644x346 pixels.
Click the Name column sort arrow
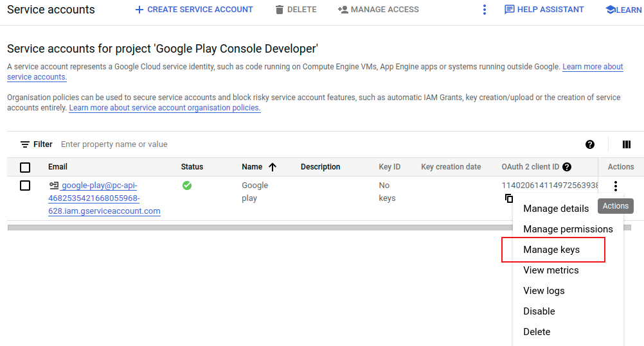[x=273, y=167]
